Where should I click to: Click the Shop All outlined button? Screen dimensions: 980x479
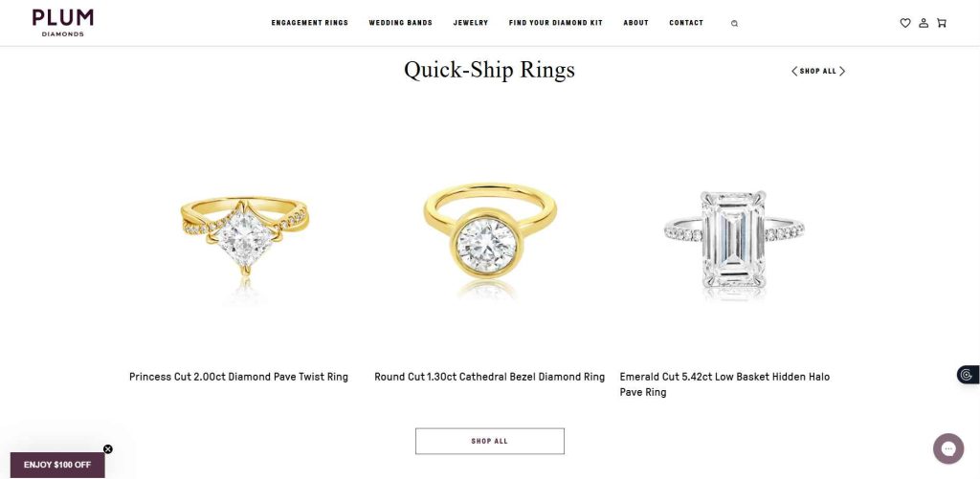click(489, 441)
